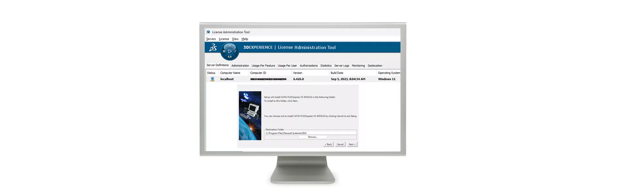644x193 pixels.
Task: Open the Help menu
Action: point(245,39)
